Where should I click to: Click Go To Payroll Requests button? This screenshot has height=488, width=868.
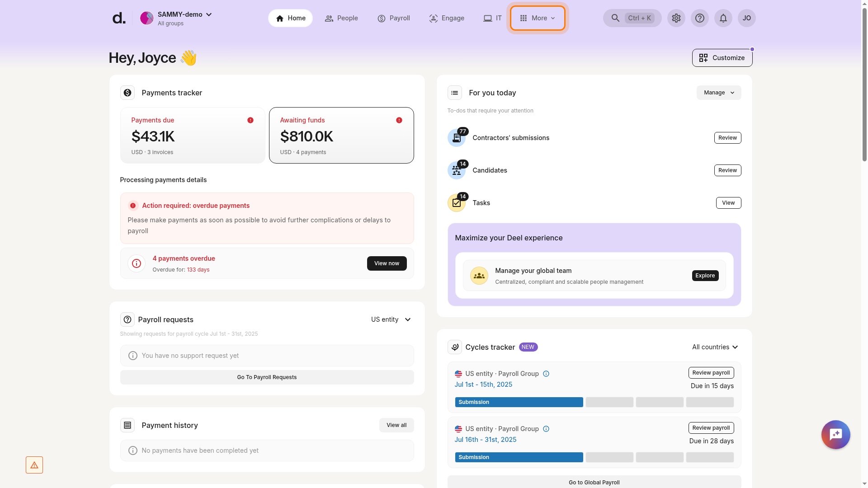pyautogui.click(x=267, y=377)
